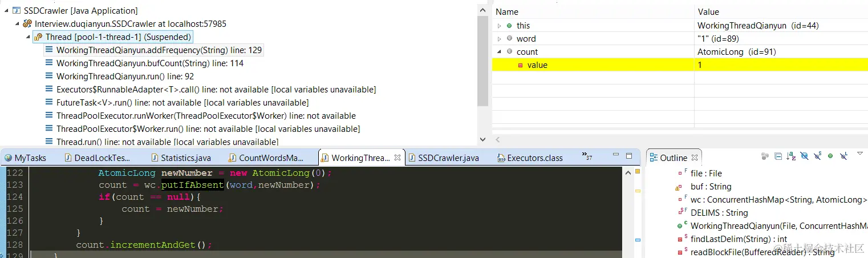This screenshot has width=868, height=258.
Task: Collapse Thread pool-1-thread-1 node
Action: click(27, 37)
